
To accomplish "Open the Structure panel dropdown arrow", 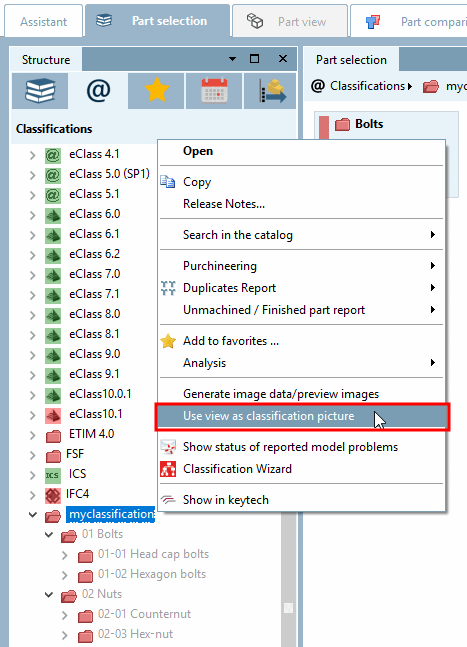I will tap(233, 59).
